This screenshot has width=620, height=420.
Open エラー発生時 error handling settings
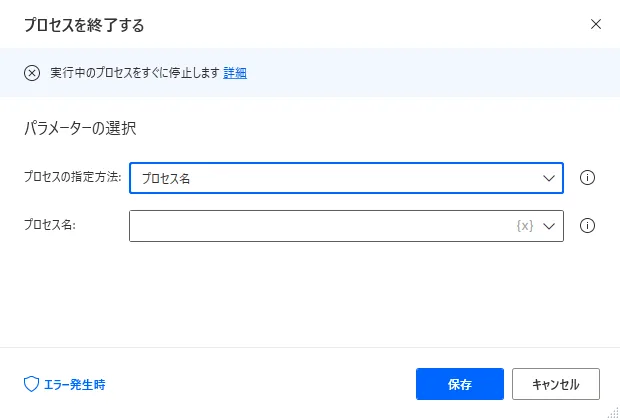click(x=73, y=384)
